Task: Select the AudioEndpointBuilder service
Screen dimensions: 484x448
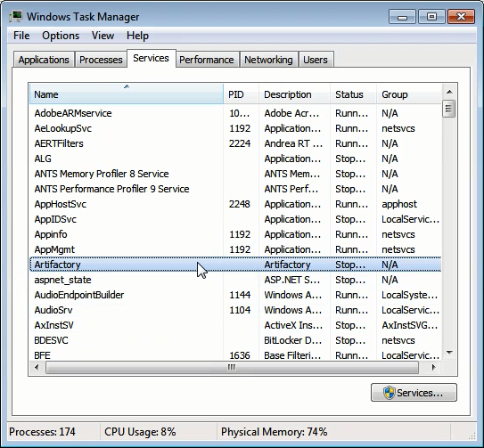Action: click(235, 295)
